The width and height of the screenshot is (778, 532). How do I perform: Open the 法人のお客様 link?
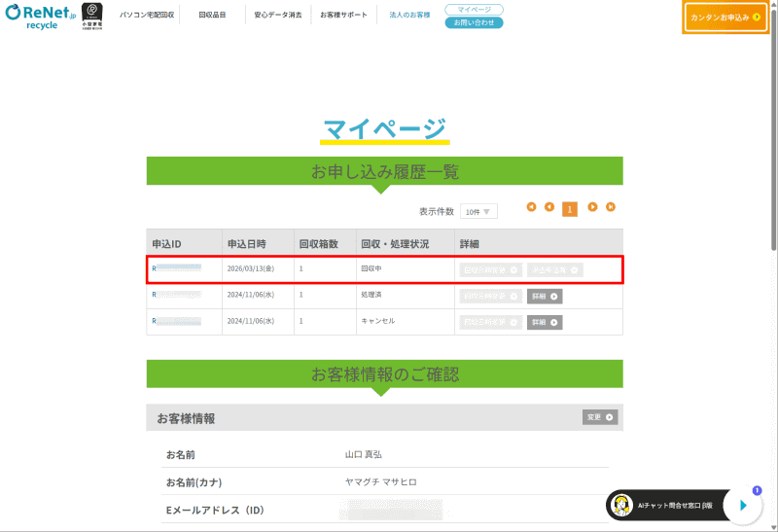(409, 15)
